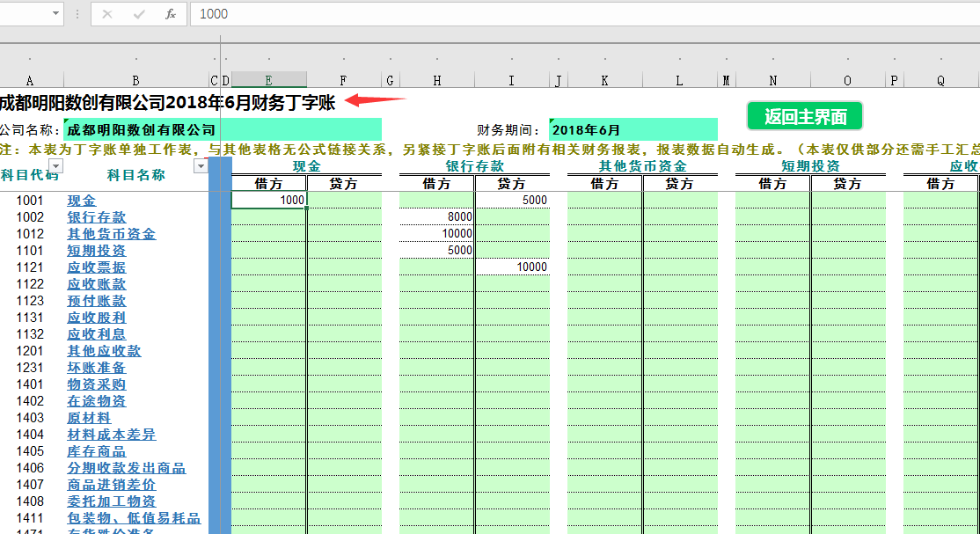Select the account code 1411 cell

click(x=30, y=518)
